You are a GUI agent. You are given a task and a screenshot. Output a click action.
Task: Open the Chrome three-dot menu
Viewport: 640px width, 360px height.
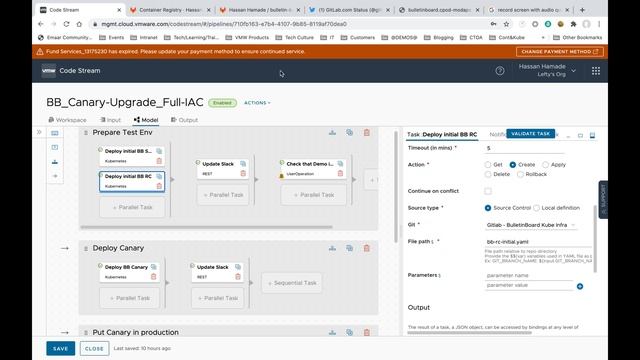[599, 24]
